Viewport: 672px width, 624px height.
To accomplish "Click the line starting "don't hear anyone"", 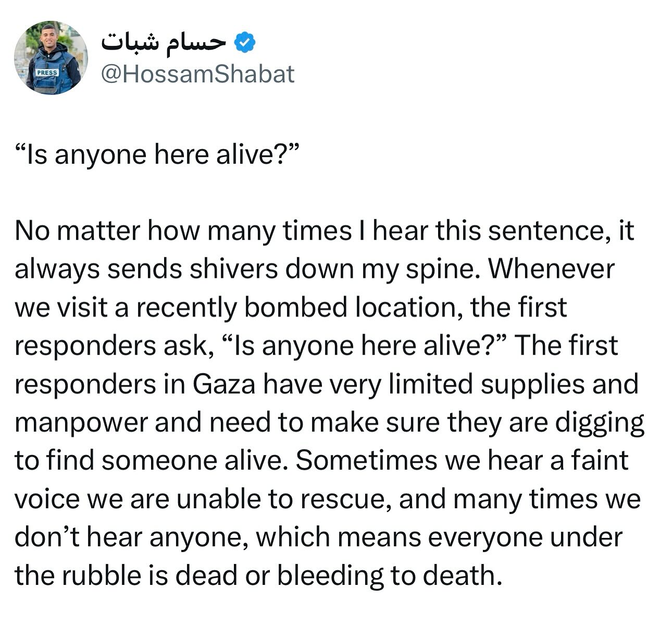I will (318, 537).
